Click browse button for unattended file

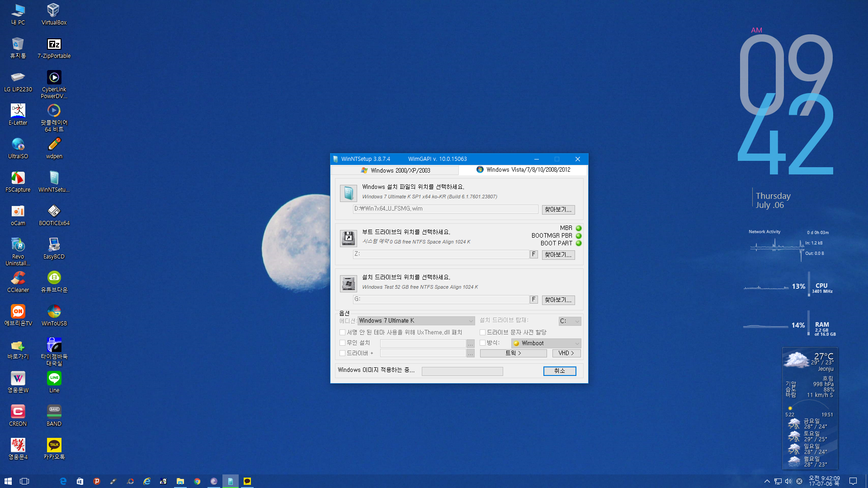tap(471, 343)
